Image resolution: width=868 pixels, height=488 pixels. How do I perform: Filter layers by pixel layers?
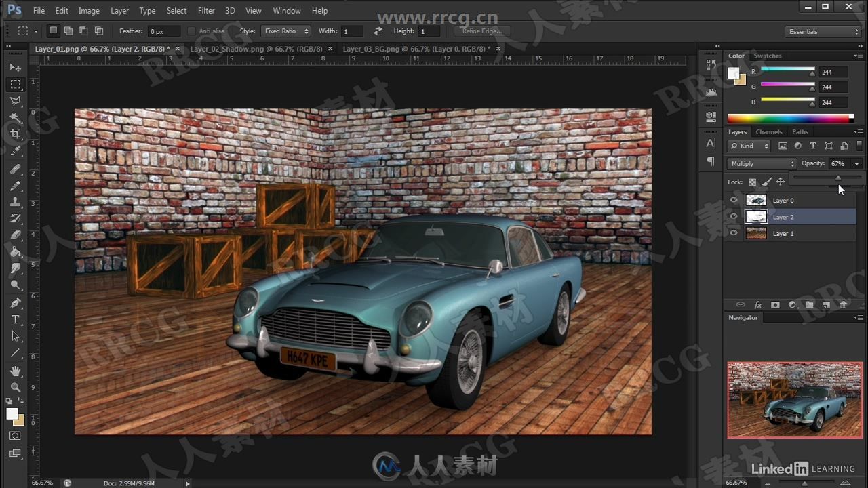click(783, 146)
